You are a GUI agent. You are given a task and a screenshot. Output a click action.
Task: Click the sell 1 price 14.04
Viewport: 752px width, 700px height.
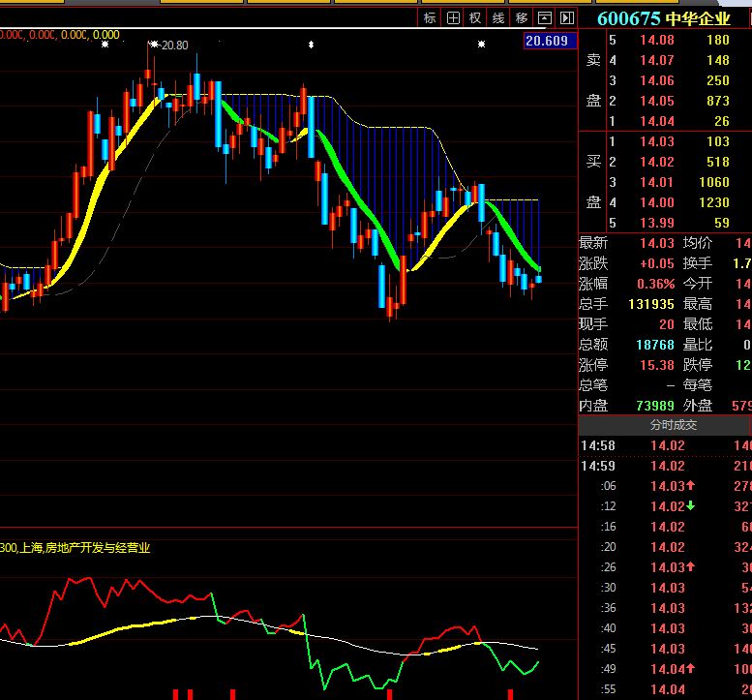pyautogui.click(x=656, y=121)
